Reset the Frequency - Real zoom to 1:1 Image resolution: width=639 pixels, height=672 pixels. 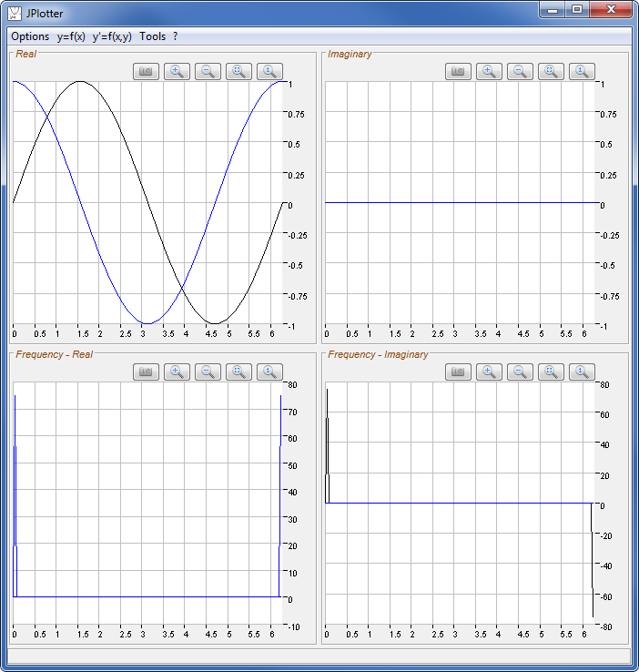point(270,371)
